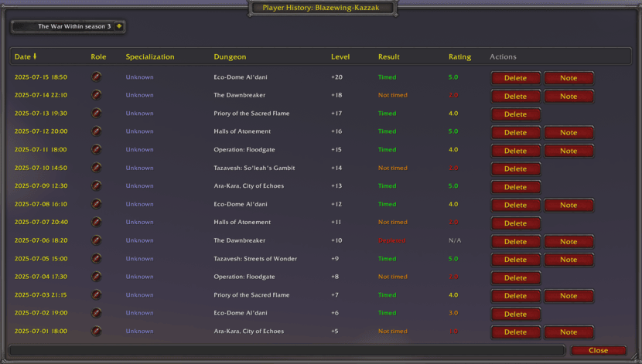642x364 pixels.
Task: Delete the +16 Halls of Atonement run
Action: pos(515,132)
